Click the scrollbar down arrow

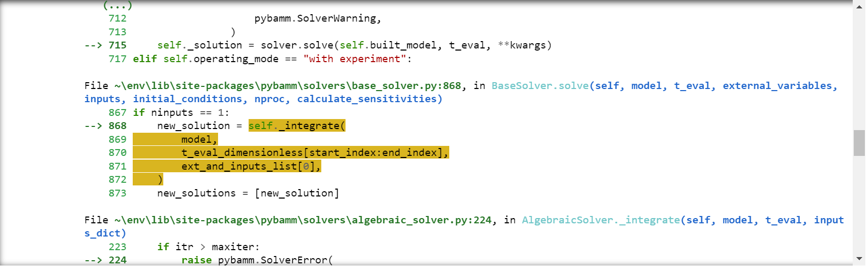859,259
